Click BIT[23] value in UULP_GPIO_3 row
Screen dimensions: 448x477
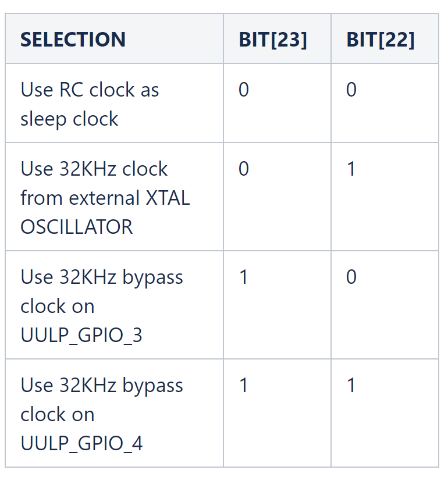tap(244, 277)
